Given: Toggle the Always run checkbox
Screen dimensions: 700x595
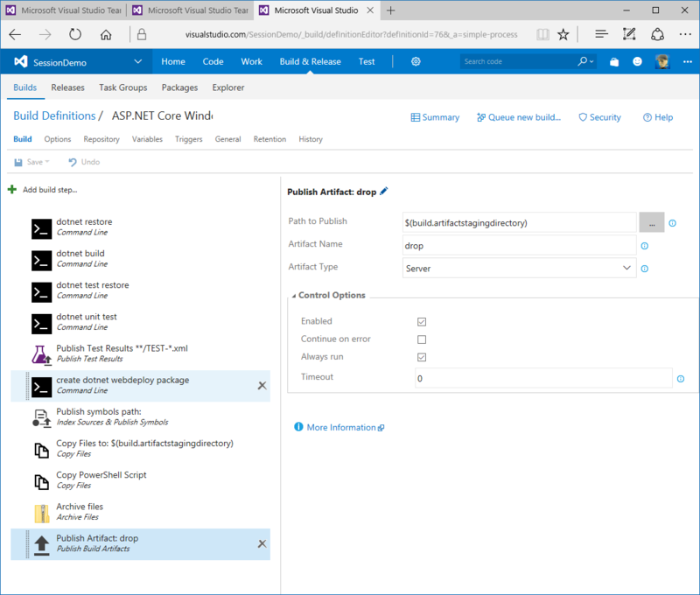Looking at the screenshot, I should coord(422,357).
